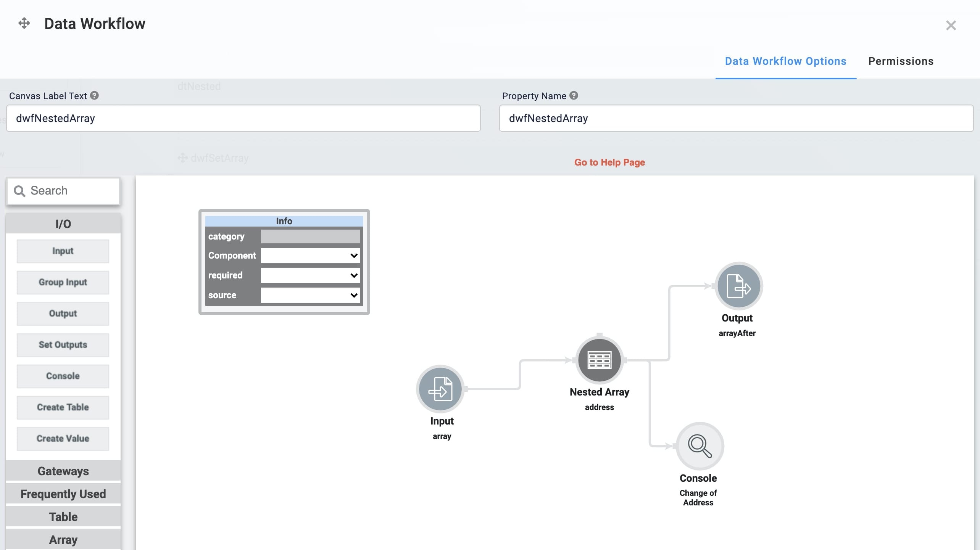Click the 'arrayAfter' label under Output node
This screenshot has height=550, width=980.
click(737, 333)
